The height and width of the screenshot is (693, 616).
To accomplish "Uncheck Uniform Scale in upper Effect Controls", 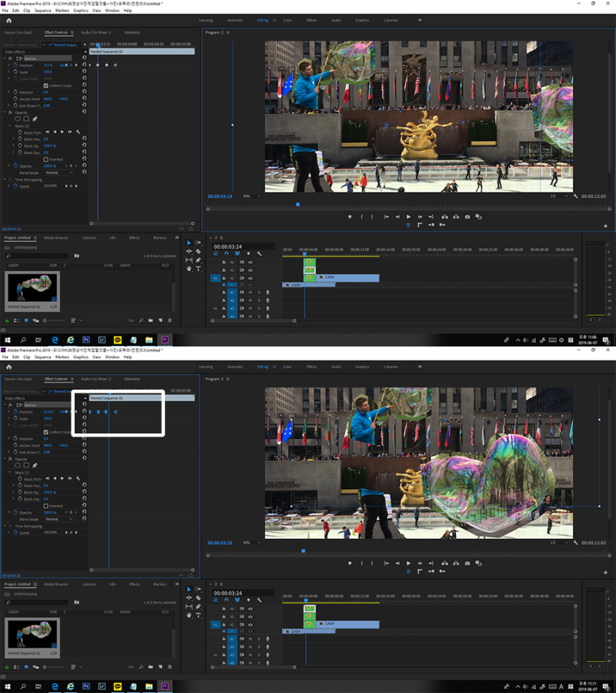I will point(45,85).
